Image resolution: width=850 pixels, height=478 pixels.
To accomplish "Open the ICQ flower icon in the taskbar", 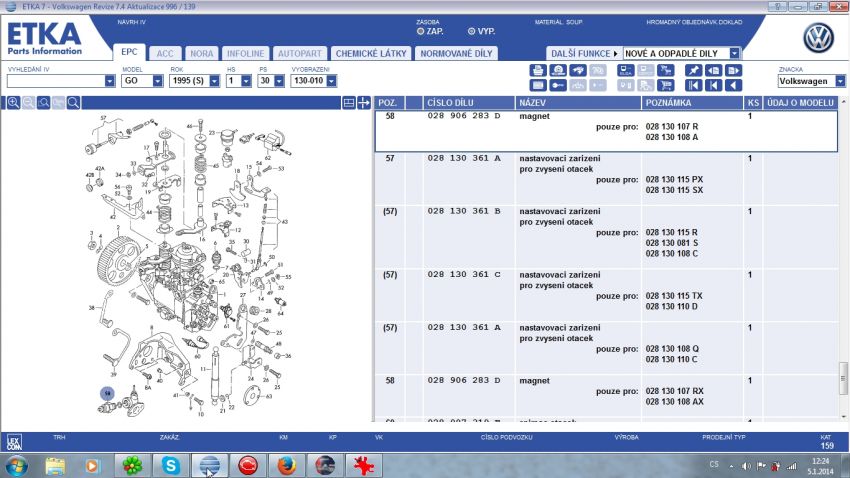I will 132,466.
